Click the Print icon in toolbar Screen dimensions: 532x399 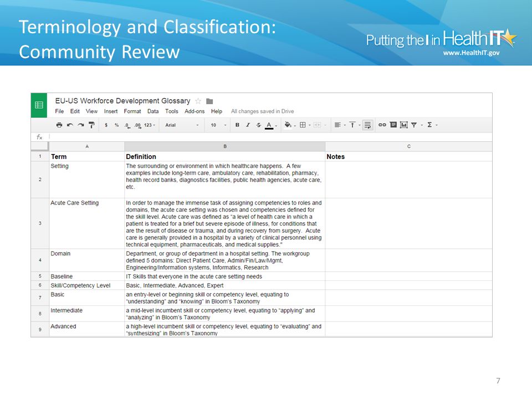coord(59,125)
